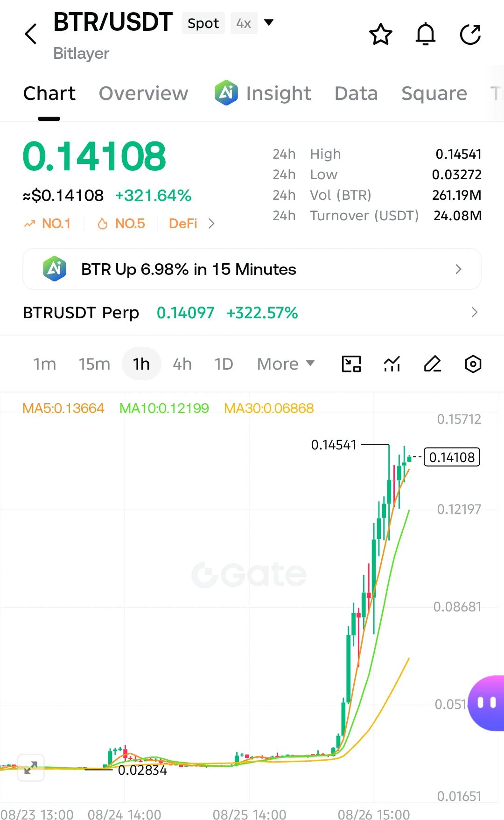Tap the 24h Low value 0.03272
This screenshot has height=820, width=504.
(x=456, y=175)
